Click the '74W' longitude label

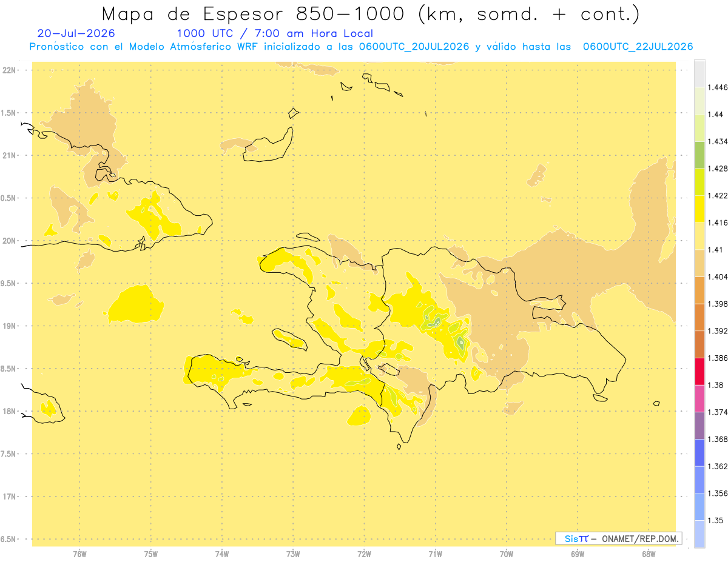point(222,554)
